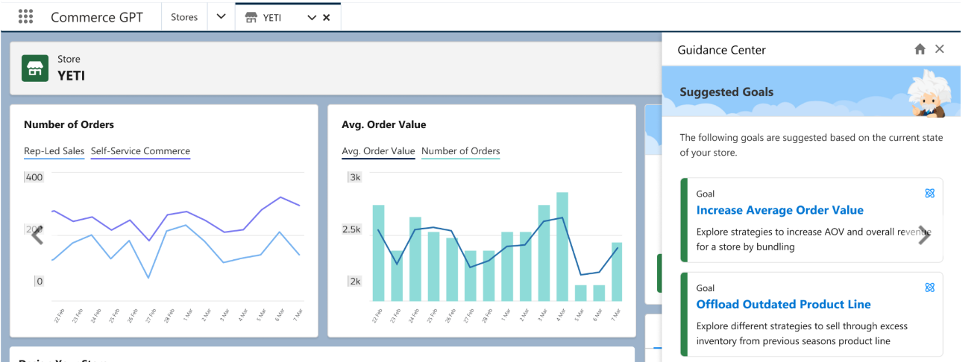Click the Einstein mascot image

point(927,94)
